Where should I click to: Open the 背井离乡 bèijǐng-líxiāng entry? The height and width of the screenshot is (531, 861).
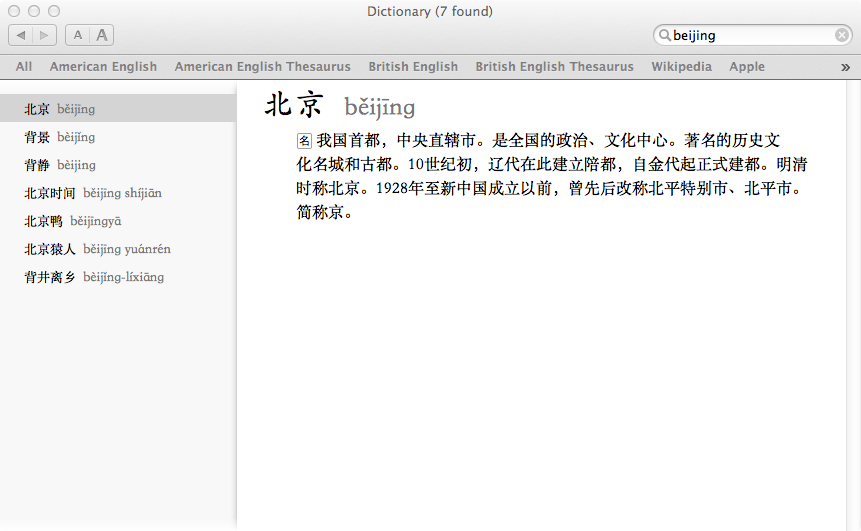[118, 277]
